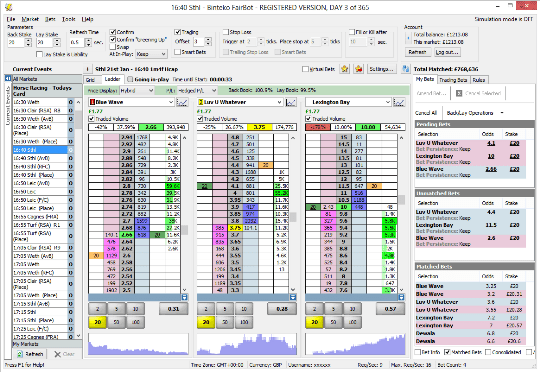This screenshot has width=540, height=372.
Task: Click the icon beside 16:50 Leic (F/C) row
Action: point(71,200)
